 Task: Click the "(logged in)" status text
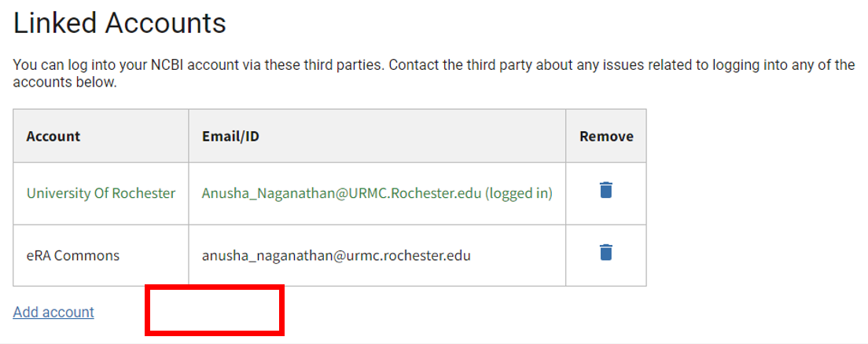tap(519, 193)
